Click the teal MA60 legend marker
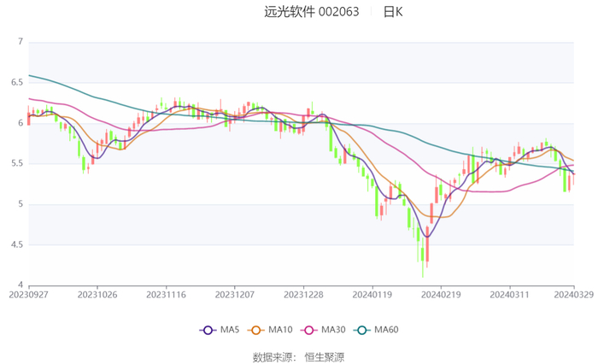Image resolution: width=598 pixels, height=364 pixels. 361,330
